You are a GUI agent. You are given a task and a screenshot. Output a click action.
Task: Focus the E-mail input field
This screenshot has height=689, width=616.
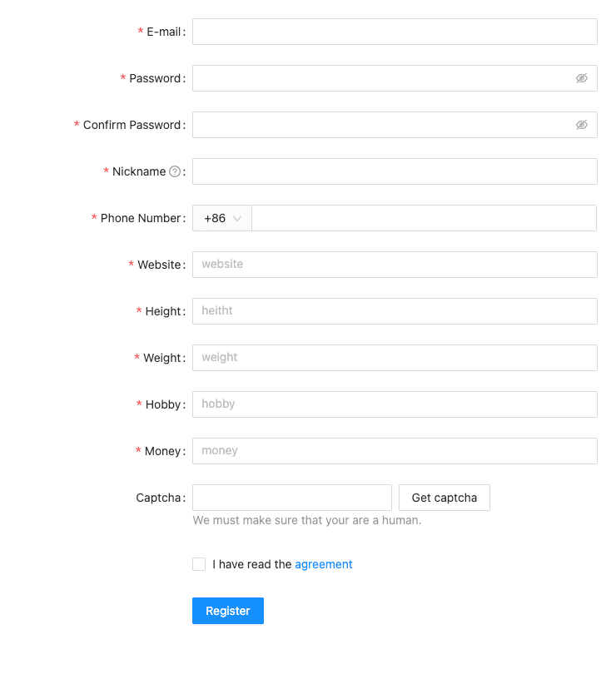click(x=395, y=32)
